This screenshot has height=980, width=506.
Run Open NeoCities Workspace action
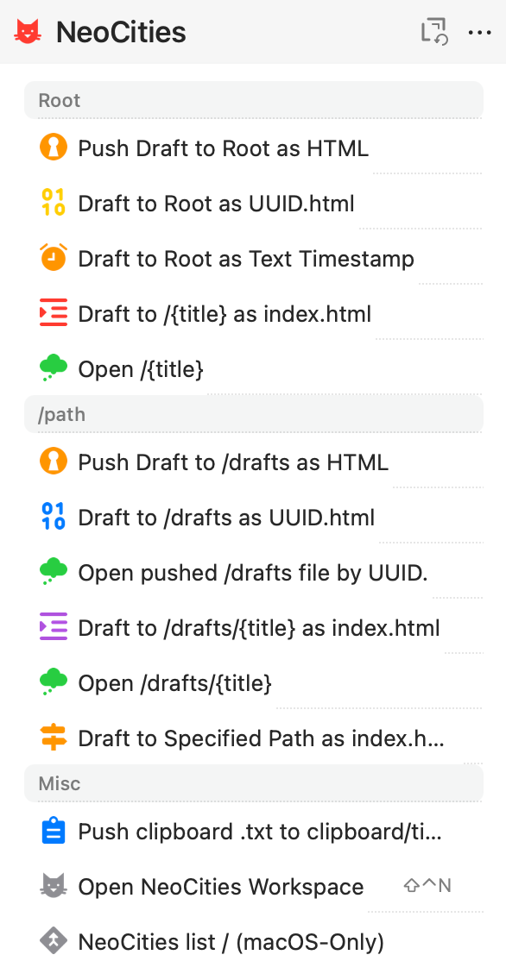click(x=253, y=886)
